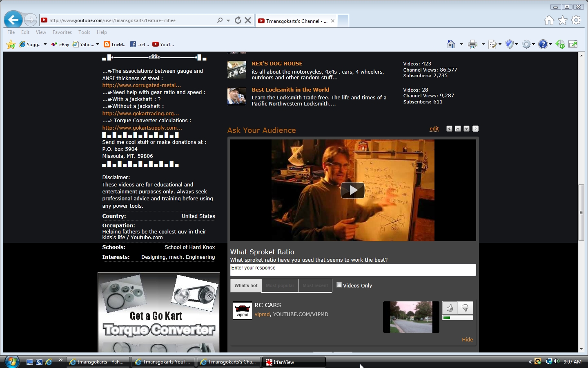Open the dropdown arrow beside Help icon

point(550,44)
